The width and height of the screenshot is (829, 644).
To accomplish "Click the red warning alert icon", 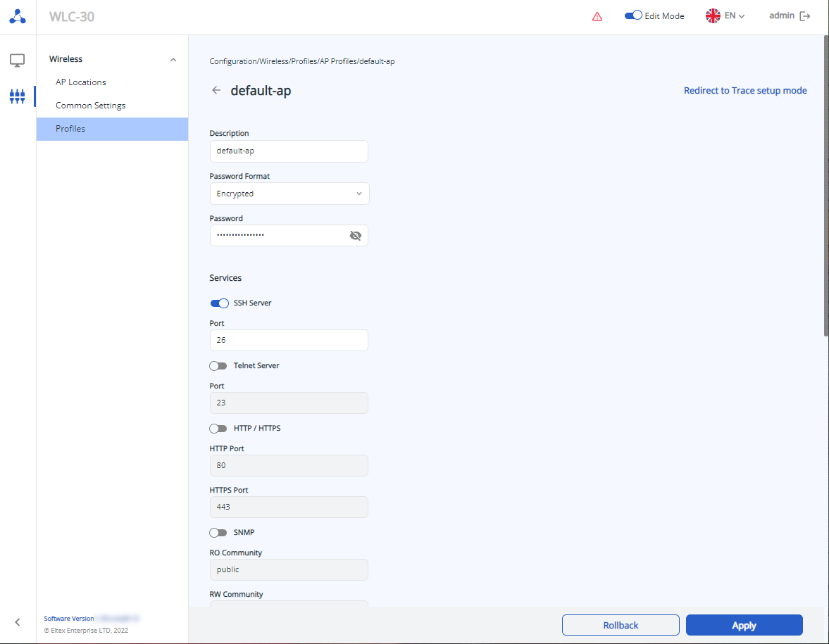I will click(x=597, y=16).
